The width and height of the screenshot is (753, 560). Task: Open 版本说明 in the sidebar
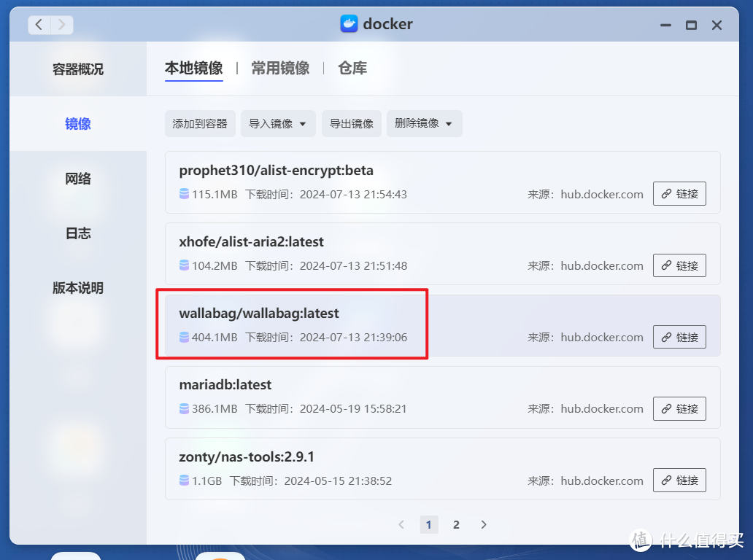[78, 288]
